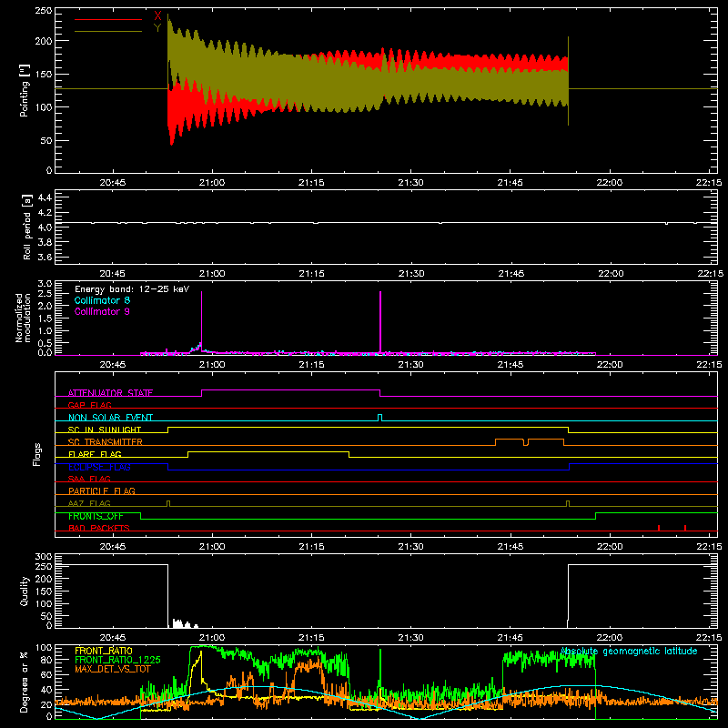Click '21:15' time label under Pointing plot
728x728 pixels.
311,183
